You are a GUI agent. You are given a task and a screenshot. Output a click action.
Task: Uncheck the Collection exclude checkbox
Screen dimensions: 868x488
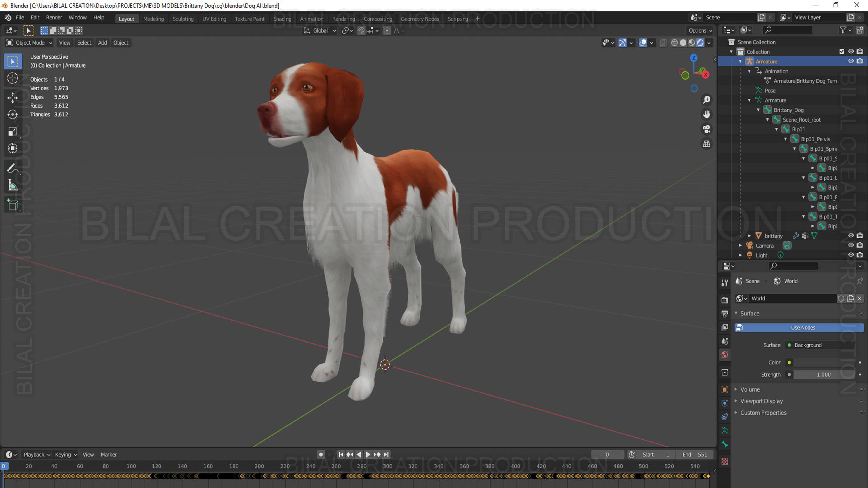[842, 52]
